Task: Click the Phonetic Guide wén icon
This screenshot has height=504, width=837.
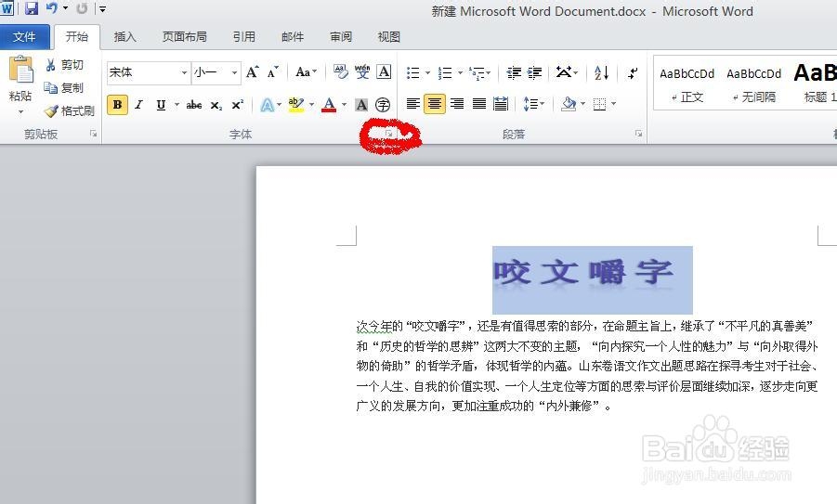Action: pos(362,71)
